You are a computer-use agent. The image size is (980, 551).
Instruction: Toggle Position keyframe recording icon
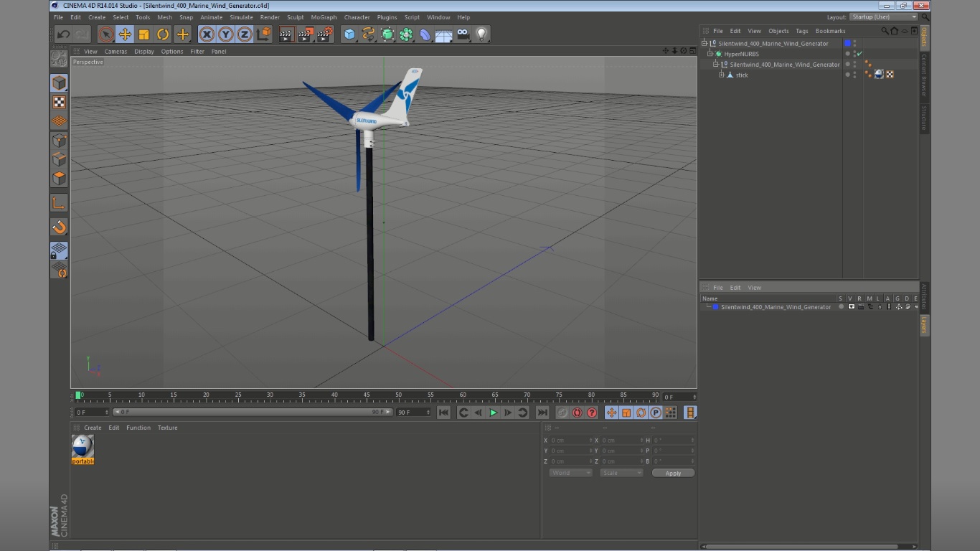[x=611, y=413]
